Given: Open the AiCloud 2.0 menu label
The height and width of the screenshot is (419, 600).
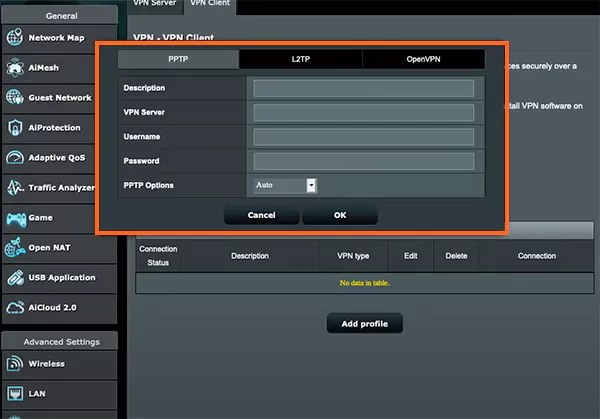Looking at the screenshot, I should coord(52,307).
